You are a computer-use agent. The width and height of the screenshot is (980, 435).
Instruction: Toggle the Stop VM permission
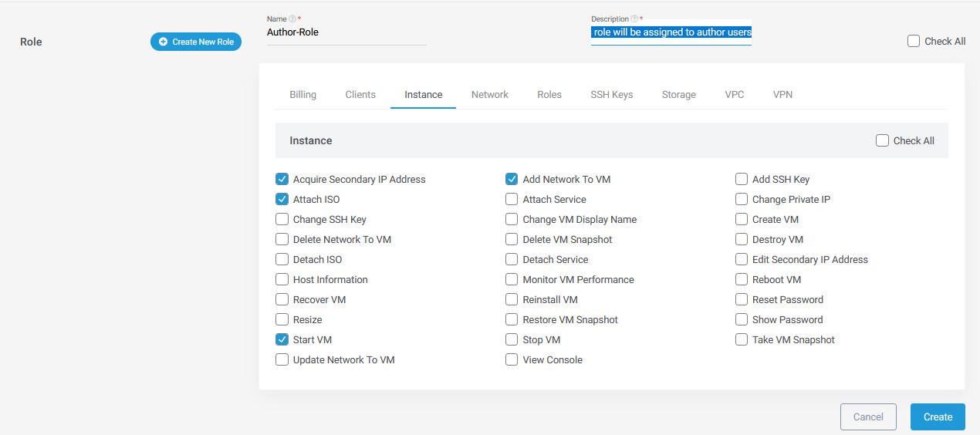coord(512,339)
